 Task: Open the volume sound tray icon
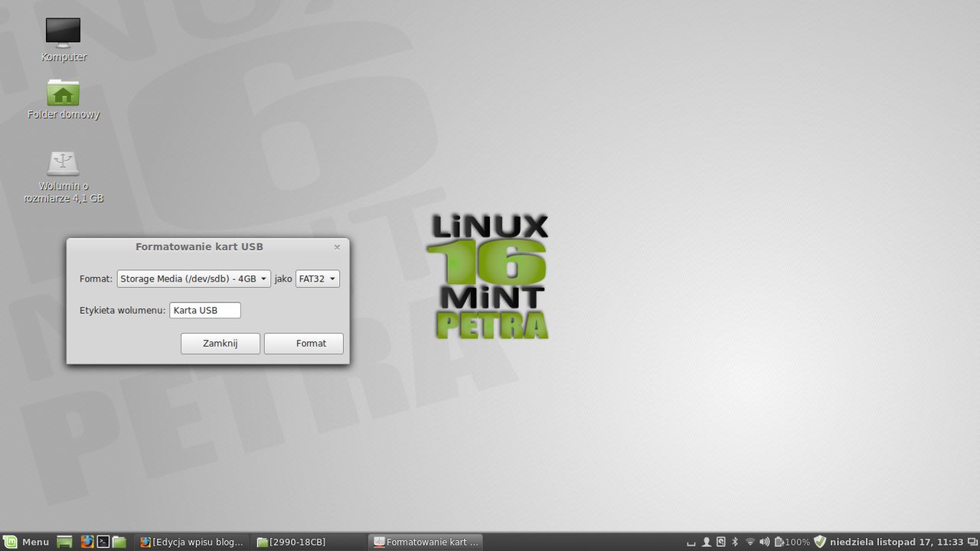[764, 542]
